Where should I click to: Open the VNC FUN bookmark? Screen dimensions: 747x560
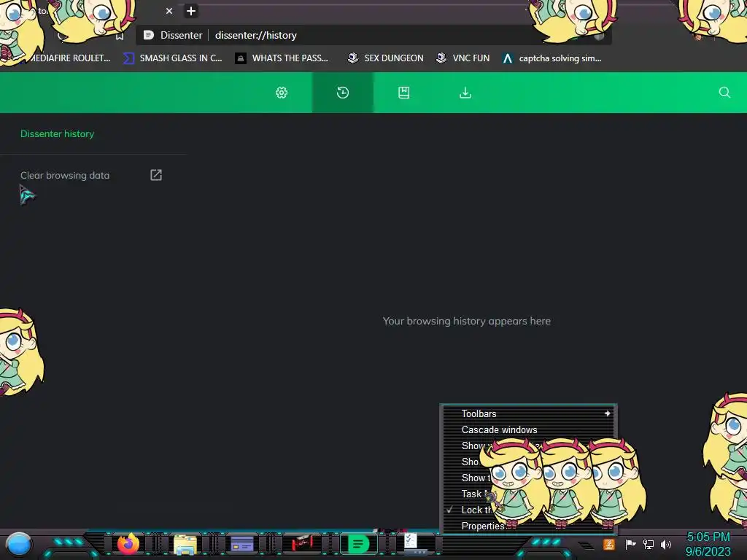pos(463,58)
